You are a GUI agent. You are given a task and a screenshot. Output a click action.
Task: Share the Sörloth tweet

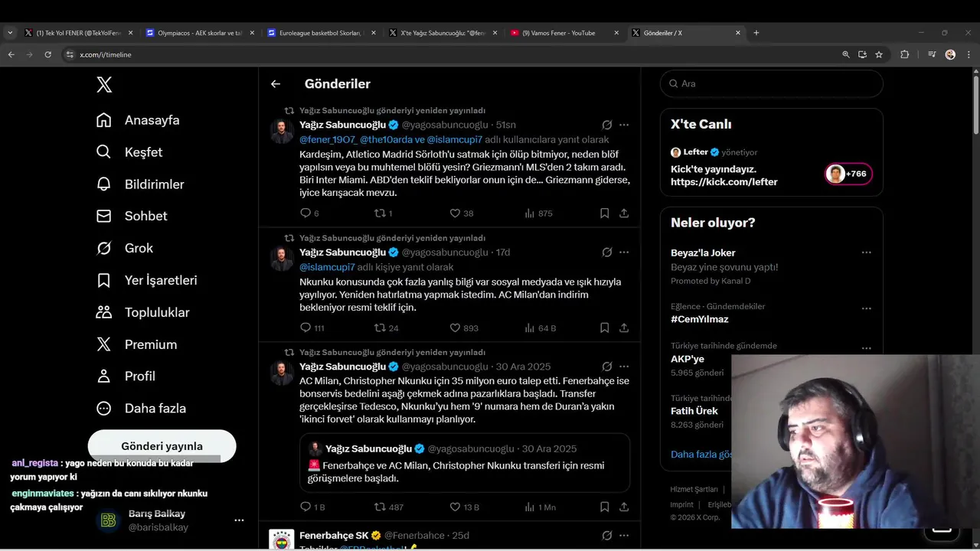pyautogui.click(x=624, y=214)
